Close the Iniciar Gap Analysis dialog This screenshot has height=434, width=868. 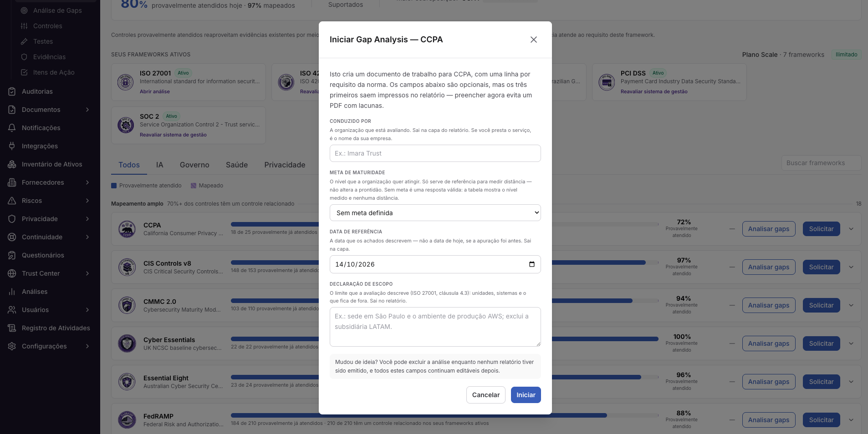534,40
